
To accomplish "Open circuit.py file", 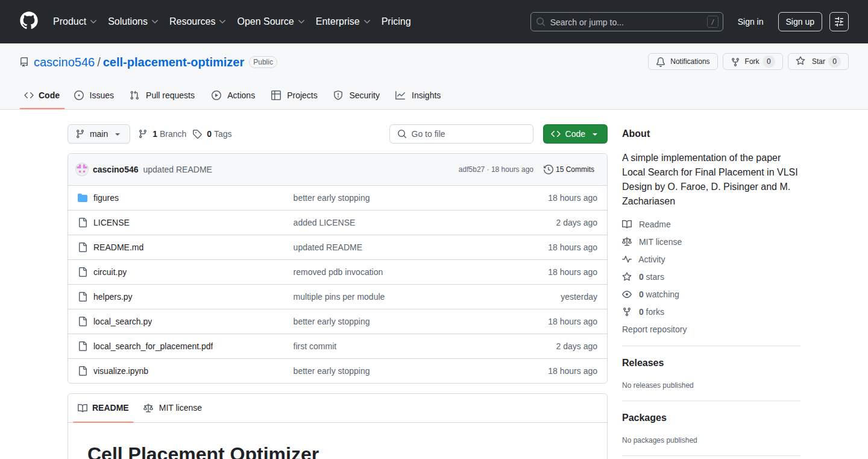I will 110,272.
